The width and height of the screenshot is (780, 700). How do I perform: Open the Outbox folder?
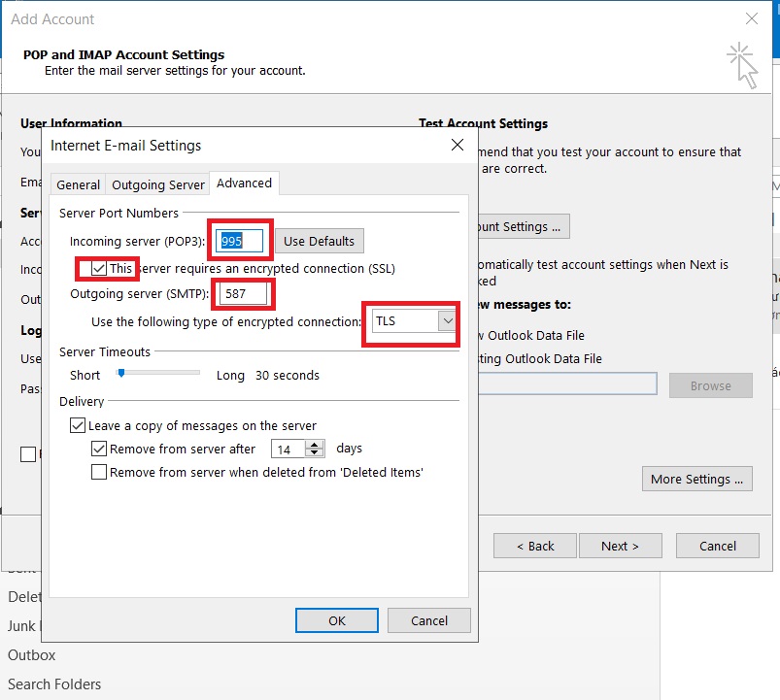(32, 655)
